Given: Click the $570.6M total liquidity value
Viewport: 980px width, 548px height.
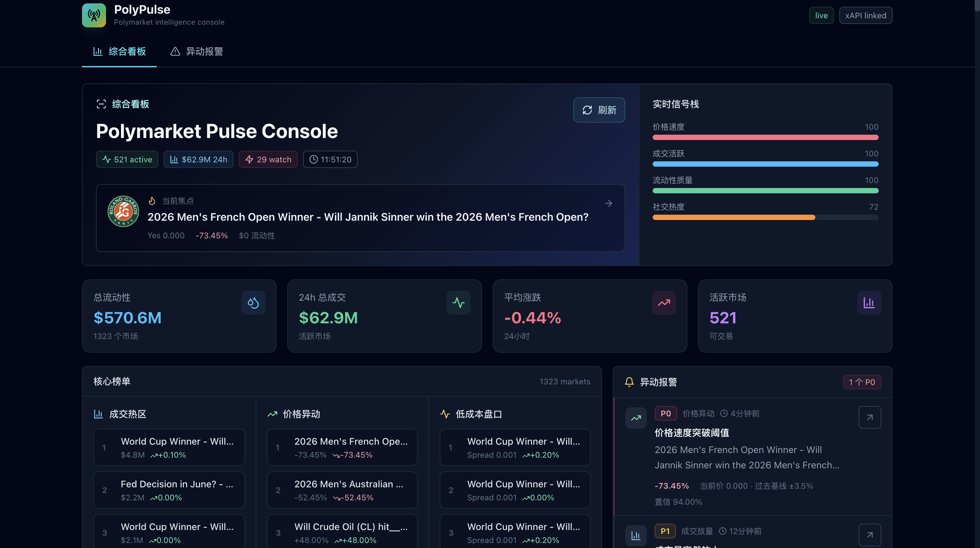Looking at the screenshot, I should 127,318.
